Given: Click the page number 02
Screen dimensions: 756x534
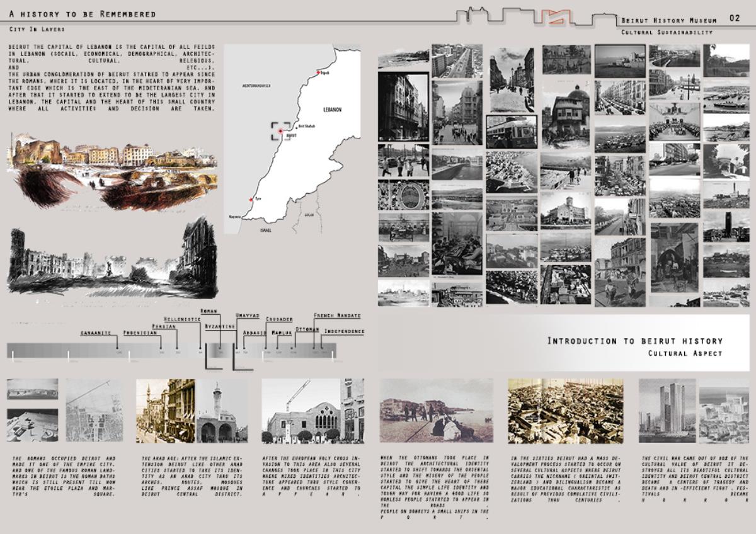Looking at the screenshot, I should [x=735, y=18].
